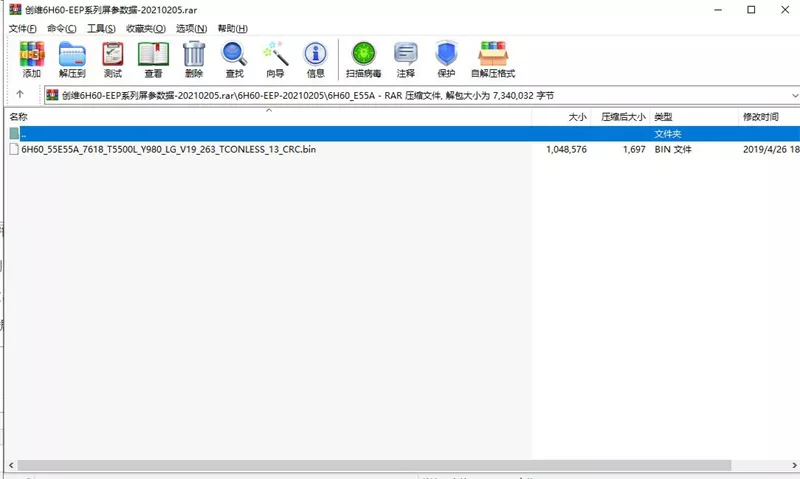The width and height of the screenshot is (800, 479).
Task: Open the 命令(C) menu
Action: (x=62, y=29)
